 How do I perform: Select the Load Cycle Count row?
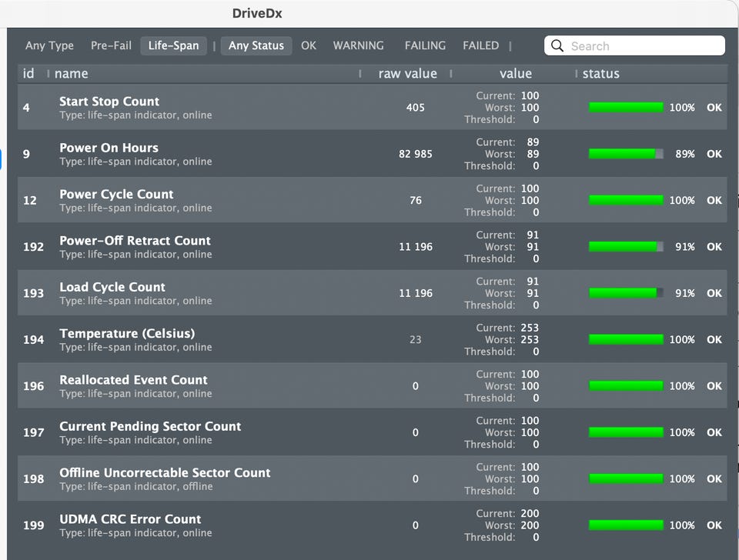tap(373, 293)
